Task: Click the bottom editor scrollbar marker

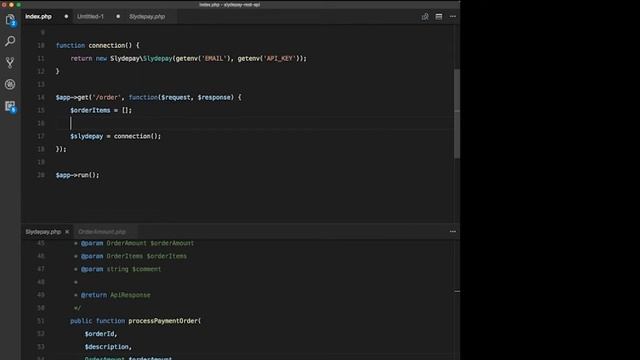Action: (457, 291)
